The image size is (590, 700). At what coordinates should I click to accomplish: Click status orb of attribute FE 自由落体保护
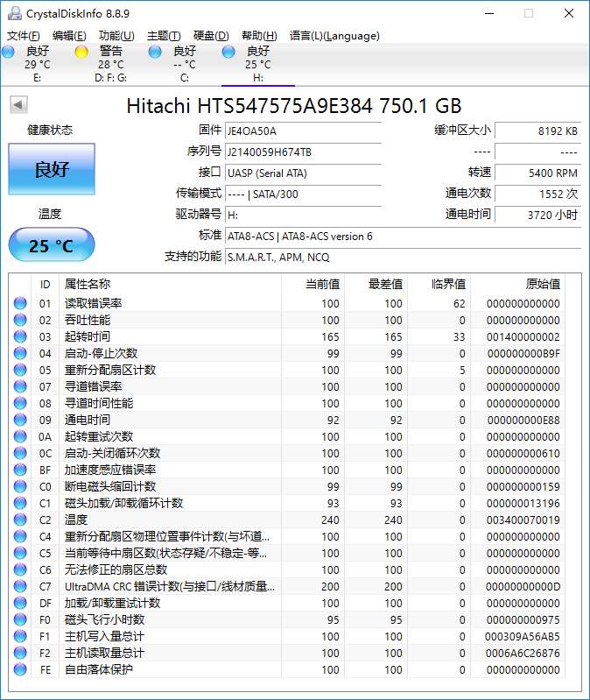(x=20, y=669)
